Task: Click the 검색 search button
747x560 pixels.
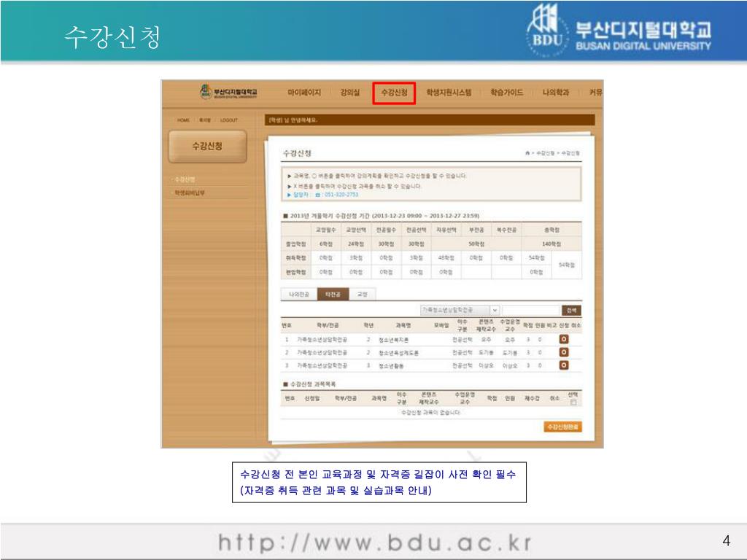Action: pyautogui.click(x=571, y=310)
